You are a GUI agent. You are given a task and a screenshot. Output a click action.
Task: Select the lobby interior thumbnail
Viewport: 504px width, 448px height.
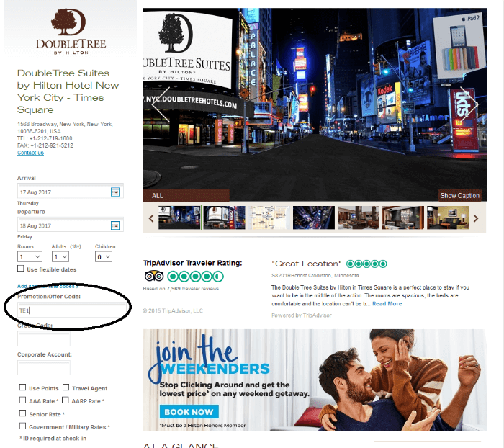click(x=403, y=218)
